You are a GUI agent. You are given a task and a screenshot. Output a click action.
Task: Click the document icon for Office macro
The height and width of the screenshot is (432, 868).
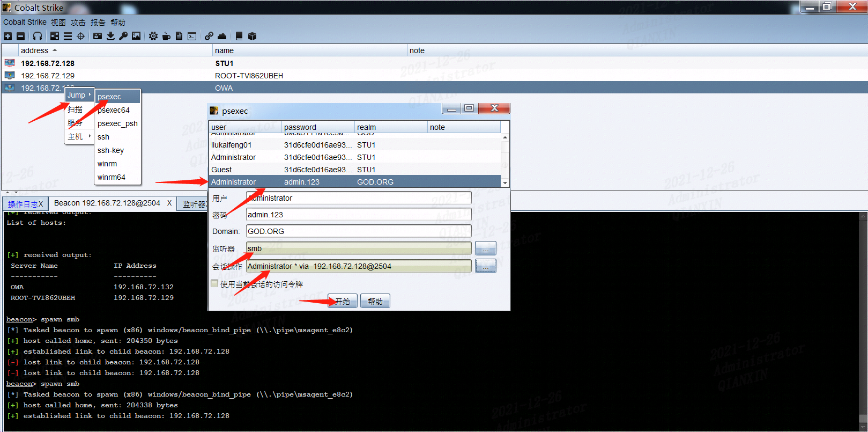pyautogui.click(x=179, y=36)
